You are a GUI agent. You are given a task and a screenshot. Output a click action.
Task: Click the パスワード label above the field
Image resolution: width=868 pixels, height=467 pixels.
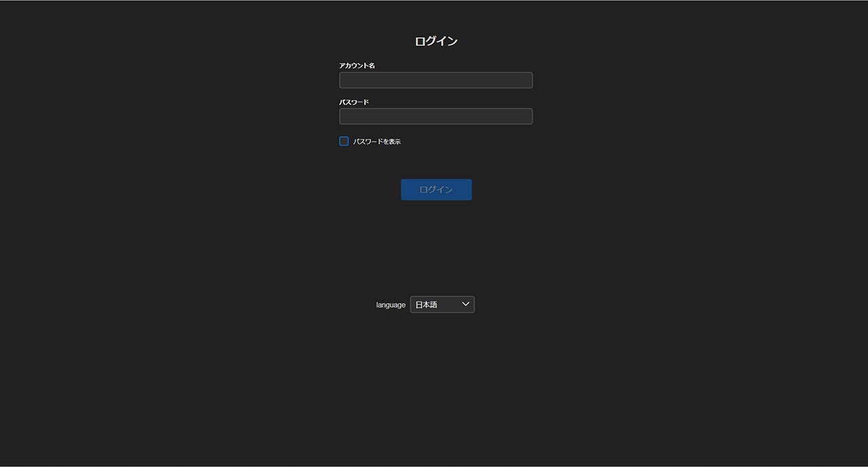coord(354,102)
